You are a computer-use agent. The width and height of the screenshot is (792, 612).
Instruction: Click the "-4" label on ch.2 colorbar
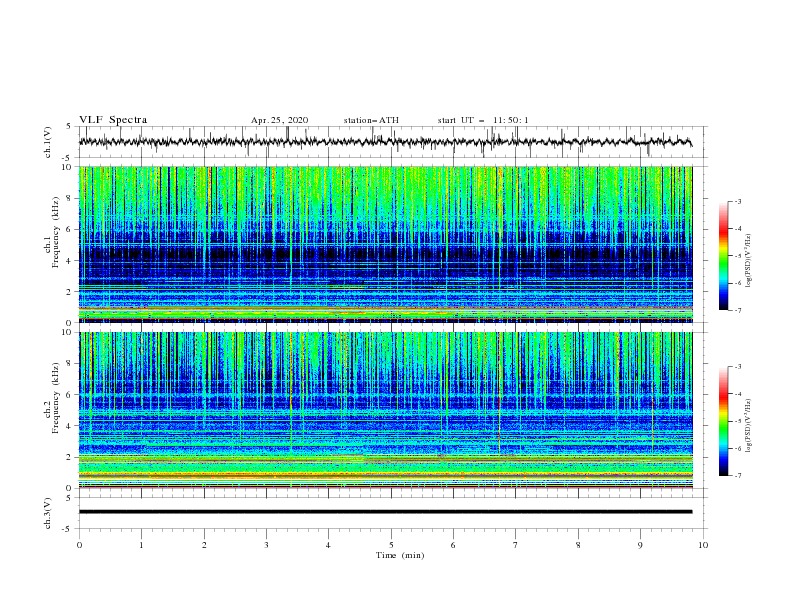click(737, 394)
